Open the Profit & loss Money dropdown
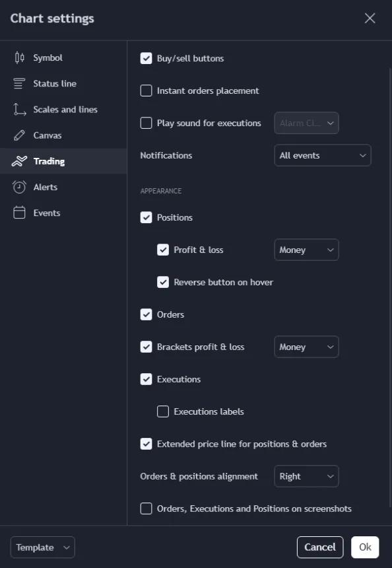 click(x=307, y=250)
